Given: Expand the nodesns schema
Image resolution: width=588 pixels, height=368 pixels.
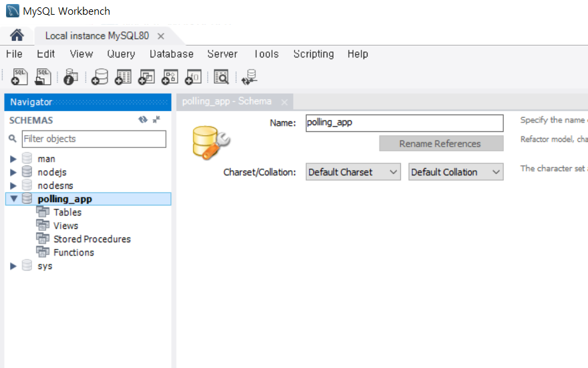Looking at the screenshot, I should 13,185.
